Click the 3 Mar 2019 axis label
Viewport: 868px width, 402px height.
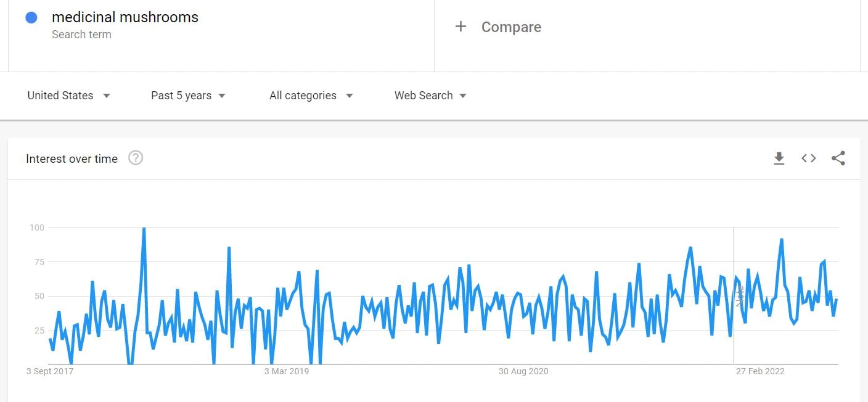point(287,371)
